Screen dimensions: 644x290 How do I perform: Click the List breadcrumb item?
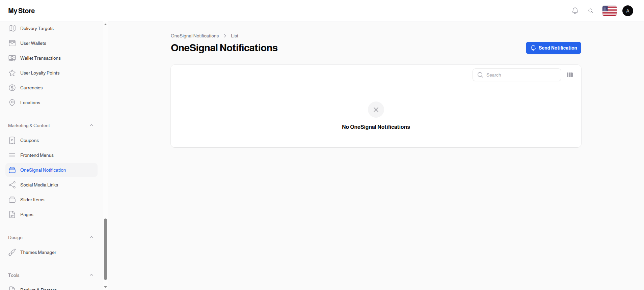235,36
